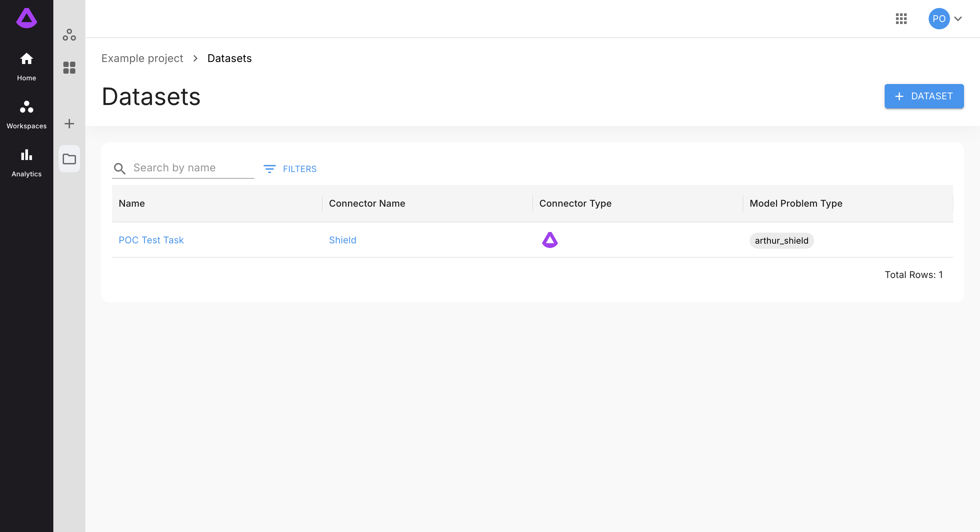This screenshot has height=532, width=980.
Task: Open the apps grid menu in top bar
Action: click(901, 19)
